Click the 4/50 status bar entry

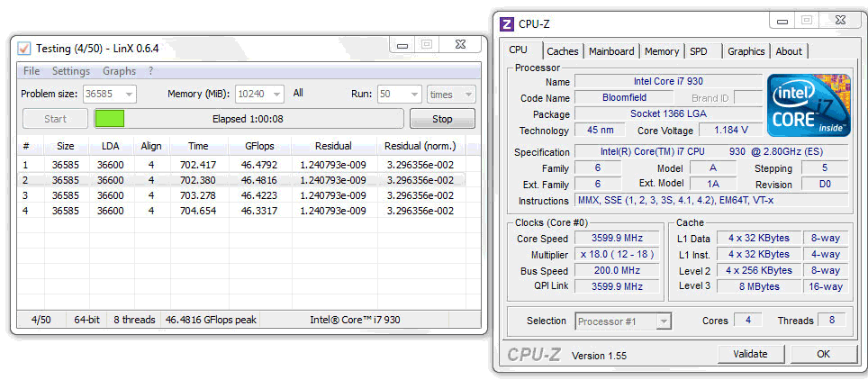click(x=41, y=320)
